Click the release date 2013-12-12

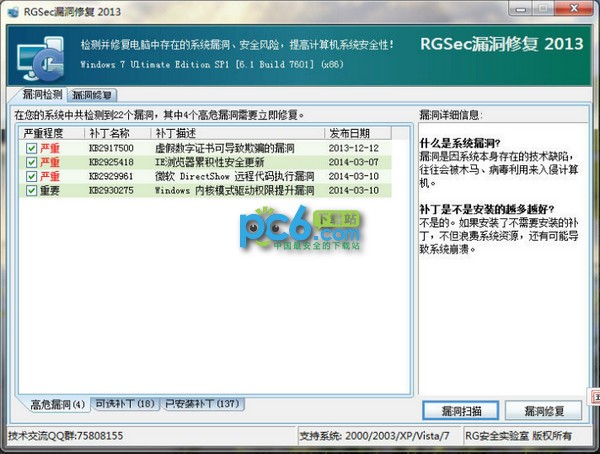354,148
